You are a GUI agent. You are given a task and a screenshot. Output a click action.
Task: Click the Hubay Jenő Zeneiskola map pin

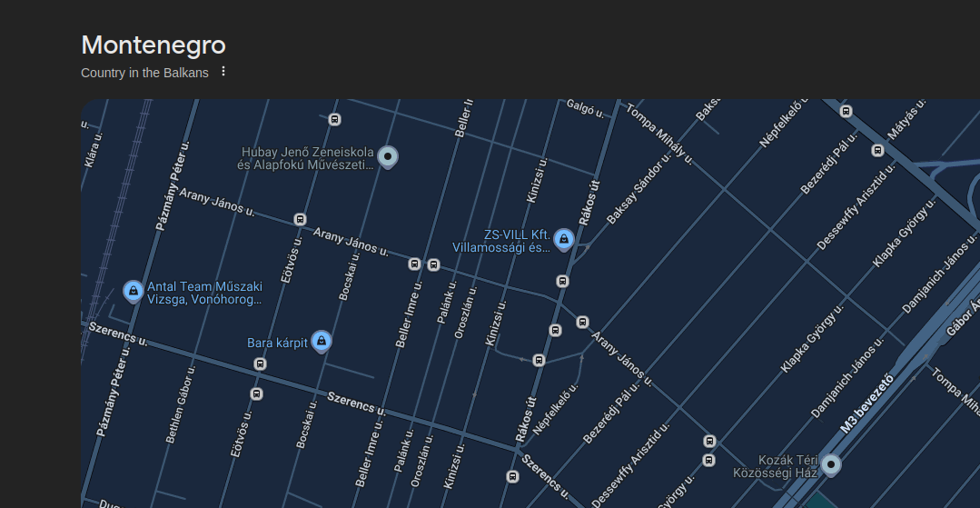[388, 156]
